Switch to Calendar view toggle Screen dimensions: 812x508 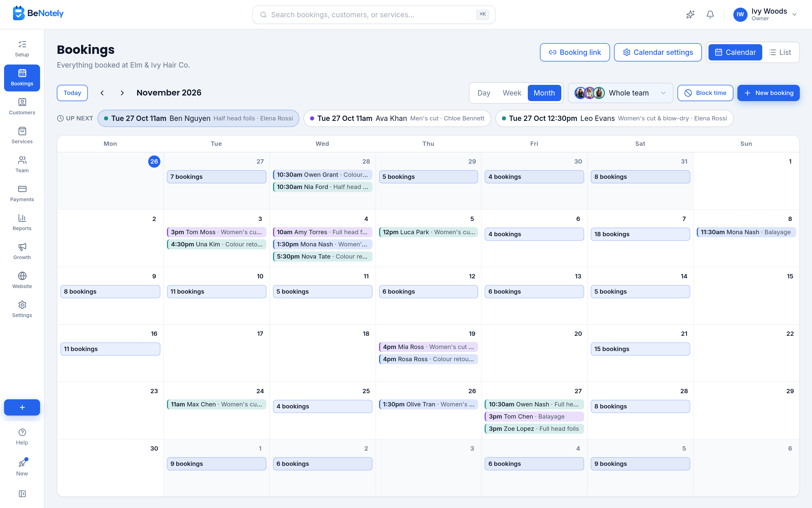(735, 52)
